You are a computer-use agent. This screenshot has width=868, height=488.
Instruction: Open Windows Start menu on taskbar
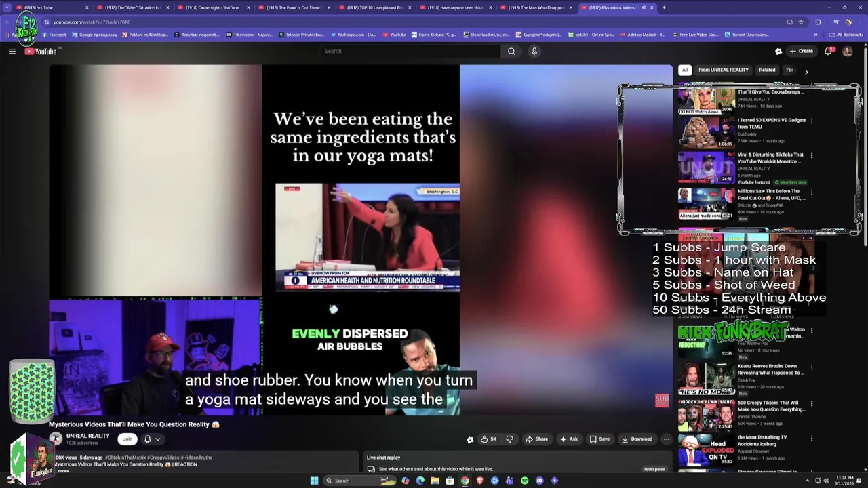click(314, 481)
